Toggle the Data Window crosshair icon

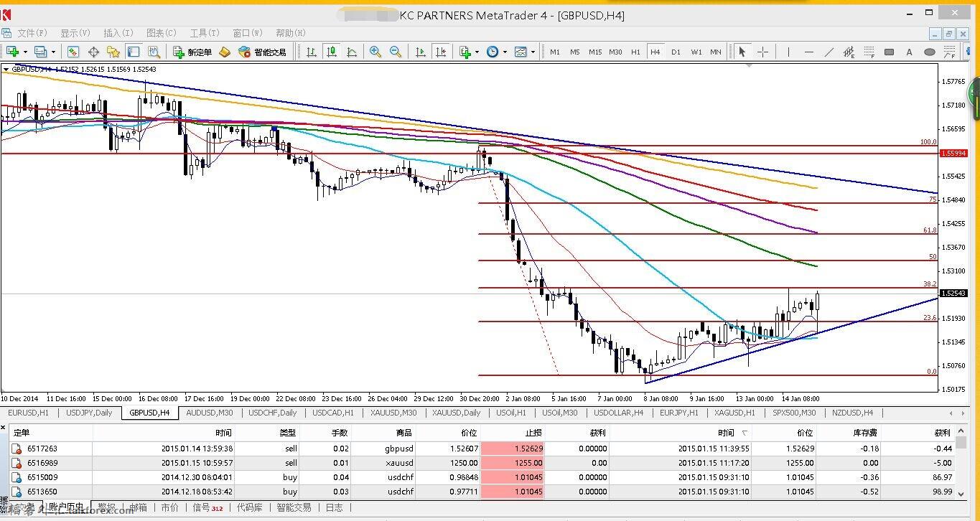[x=93, y=52]
